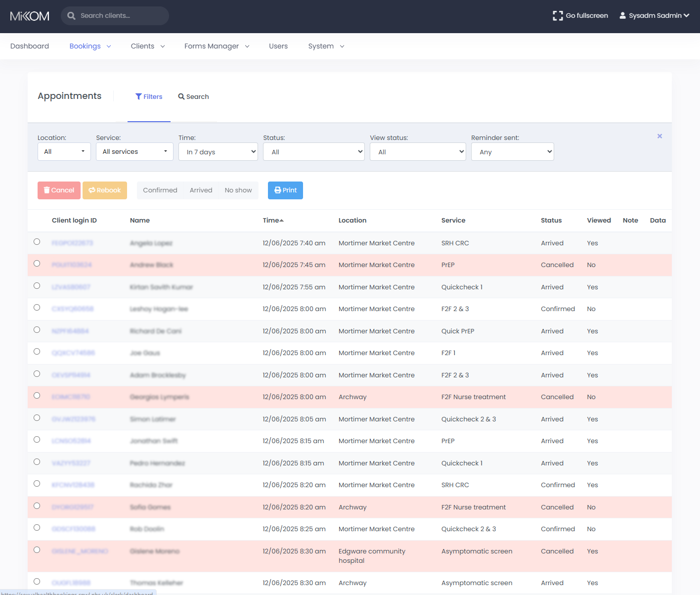Open the Location filter dropdown
Screen dimensions: 700x595
point(64,152)
